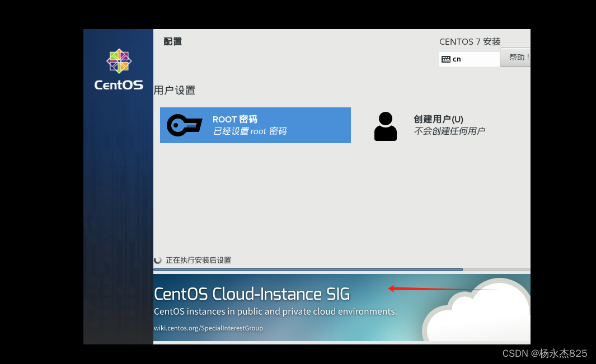Click the user silhouette icon
This screenshot has width=596, height=364.
pos(386,126)
